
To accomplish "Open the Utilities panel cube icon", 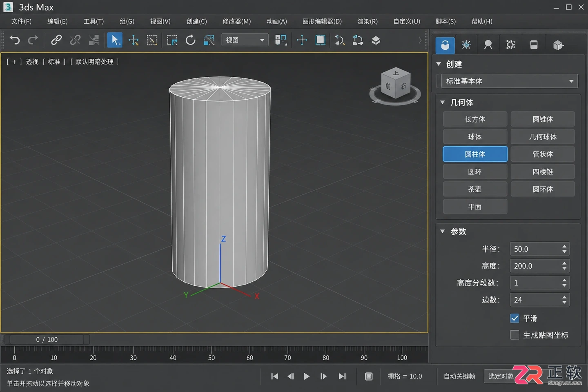I will pos(558,45).
